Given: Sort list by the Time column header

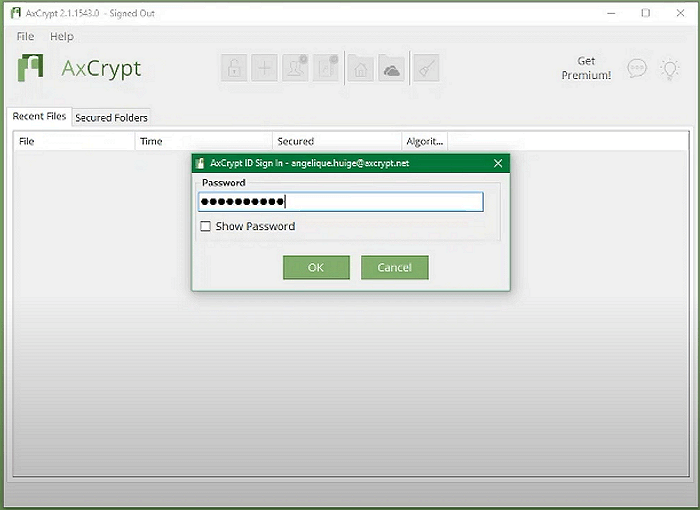Looking at the screenshot, I should click(203, 141).
